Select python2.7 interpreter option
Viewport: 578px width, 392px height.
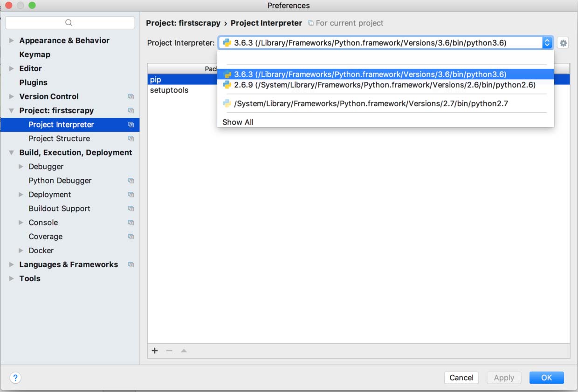click(x=385, y=103)
